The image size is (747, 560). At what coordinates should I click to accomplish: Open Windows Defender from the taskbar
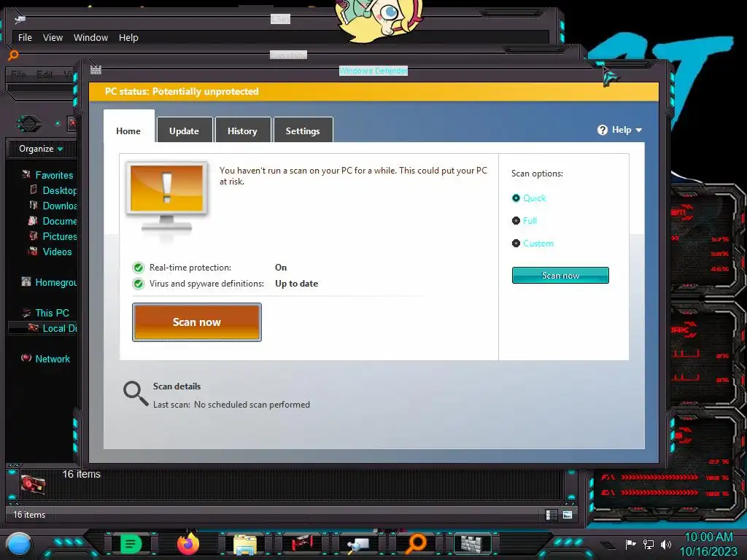[472, 544]
